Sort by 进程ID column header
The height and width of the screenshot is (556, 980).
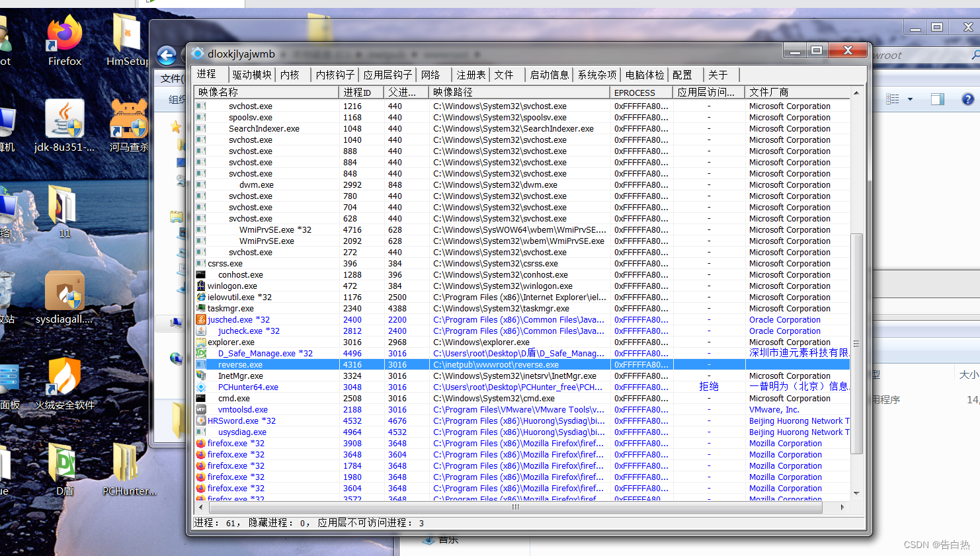click(361, 92)
